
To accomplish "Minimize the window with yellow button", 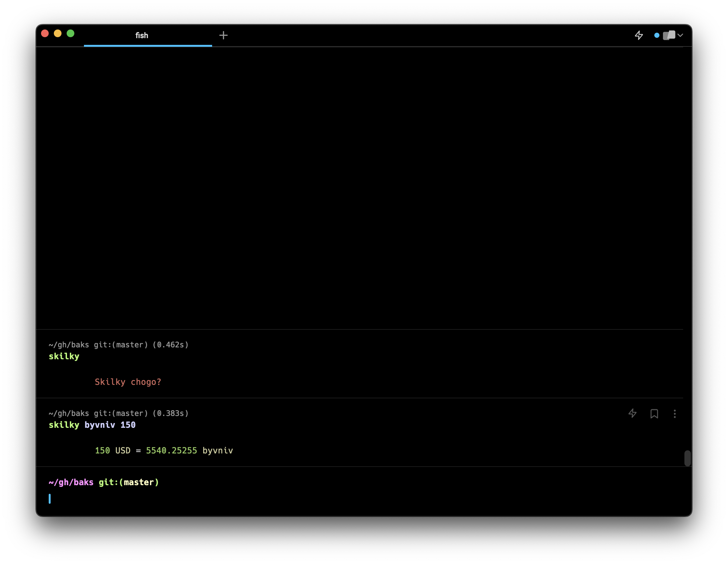I will click(58, 34).
